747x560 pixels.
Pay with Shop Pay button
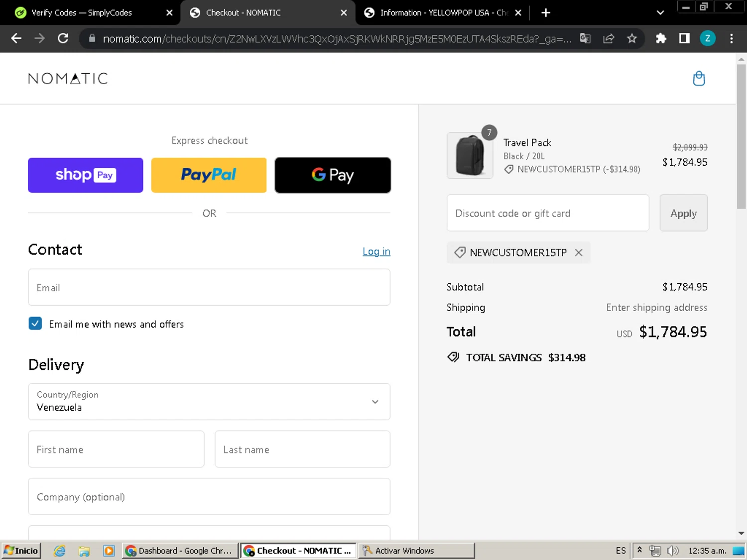[86, 175]
